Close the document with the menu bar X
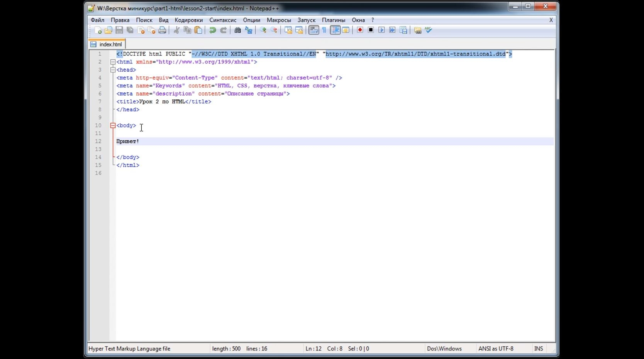The width and height of the screenshot is (644, 359). pos(551,20)
